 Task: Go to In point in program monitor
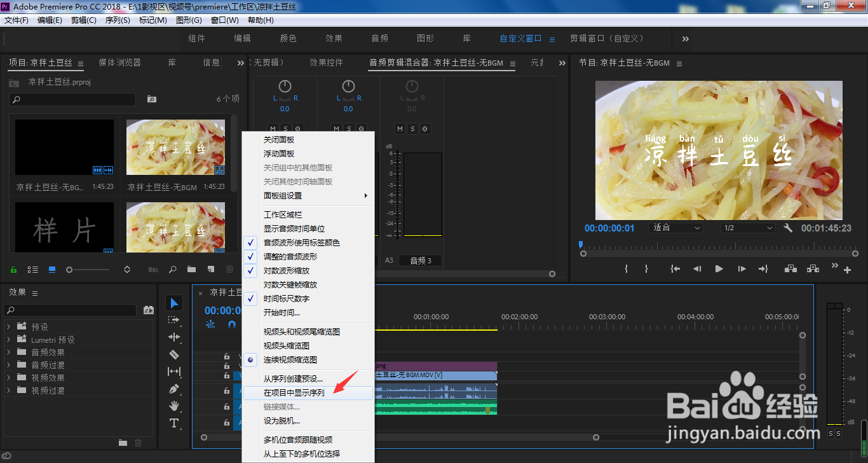tap(675, 269)
